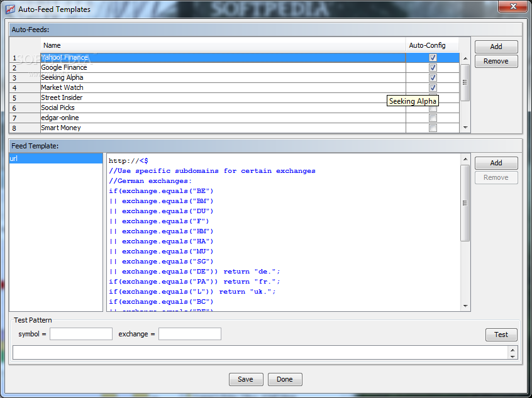Image resolution: width=532 pixels, height=398 pixels.
Task: Click the auto-feeds list scrollbar thumb
Action: (465, 82)
